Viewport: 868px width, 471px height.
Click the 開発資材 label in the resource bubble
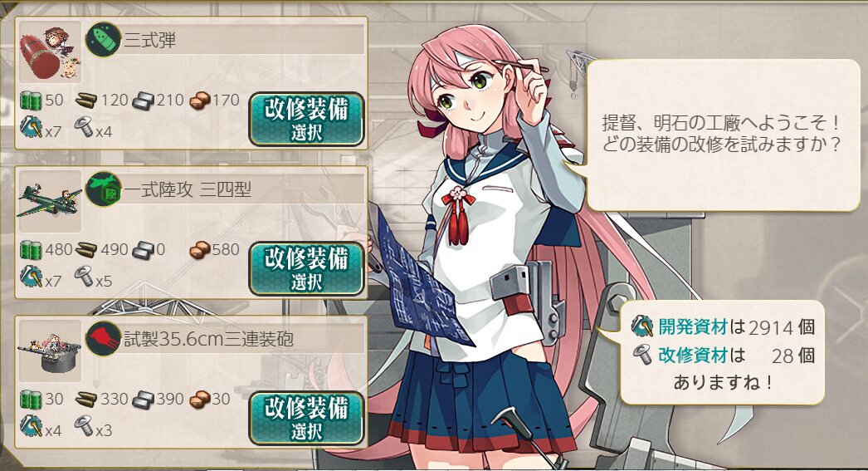point(693,327)
